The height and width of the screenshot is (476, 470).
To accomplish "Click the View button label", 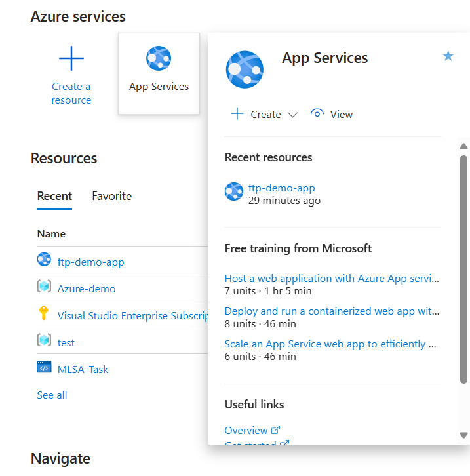I will point(342,115).
